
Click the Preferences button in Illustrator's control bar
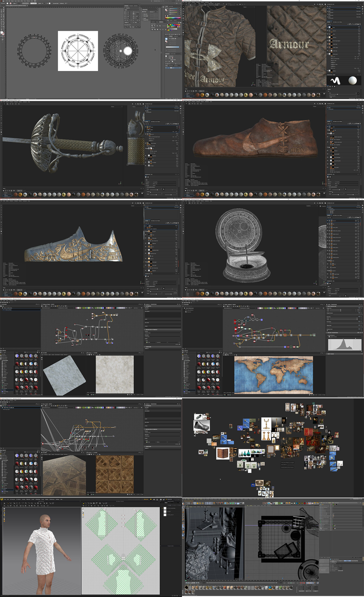pyautogui.click(x=62, y=3)
